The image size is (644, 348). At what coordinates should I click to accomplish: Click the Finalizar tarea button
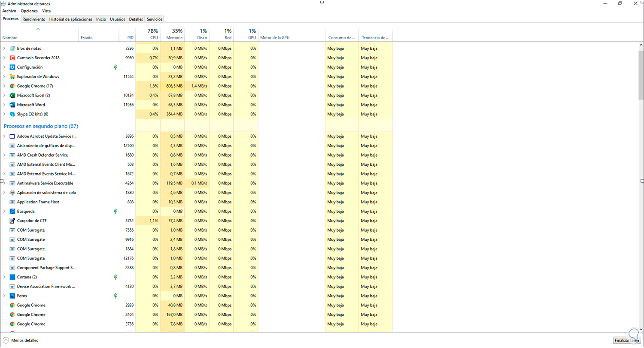[627, 341]
